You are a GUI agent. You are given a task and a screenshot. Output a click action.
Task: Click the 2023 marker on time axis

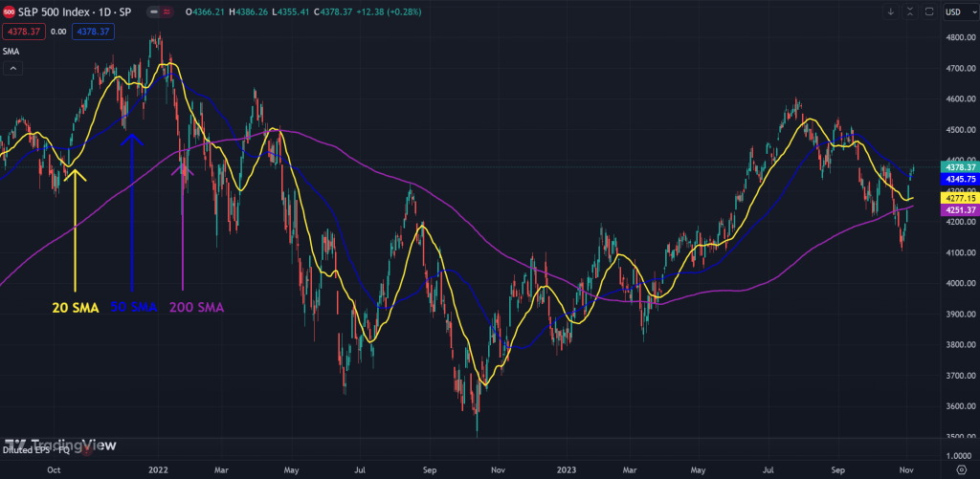(x=565, y=470)
